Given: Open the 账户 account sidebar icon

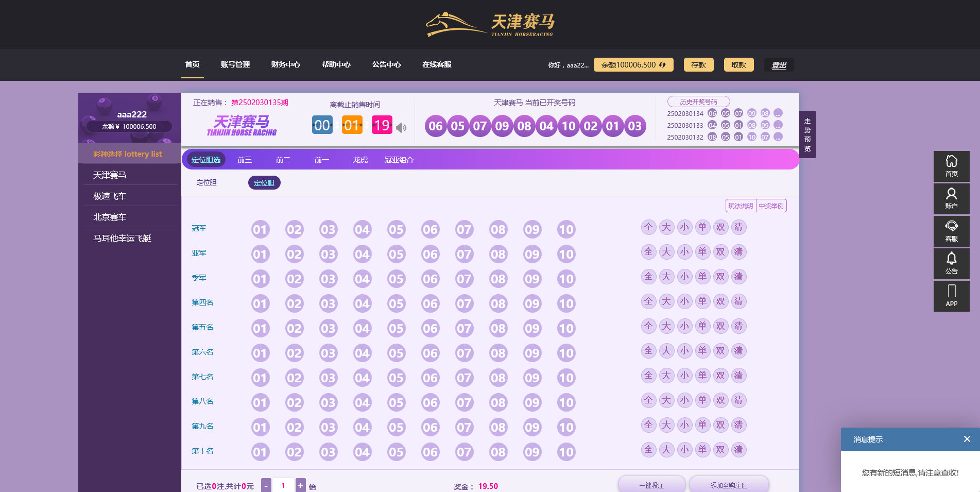Looking at the screenshot, I should pyautogui.click(x=951, y=198).
